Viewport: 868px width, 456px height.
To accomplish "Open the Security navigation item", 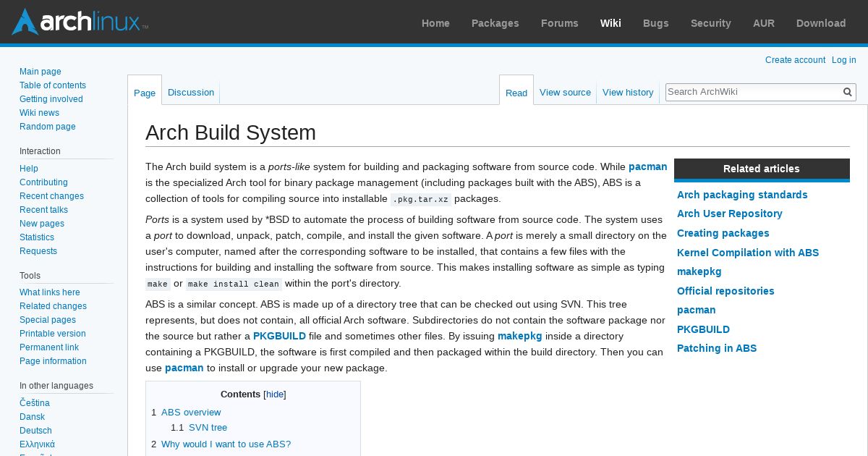I will click(711, 23).
